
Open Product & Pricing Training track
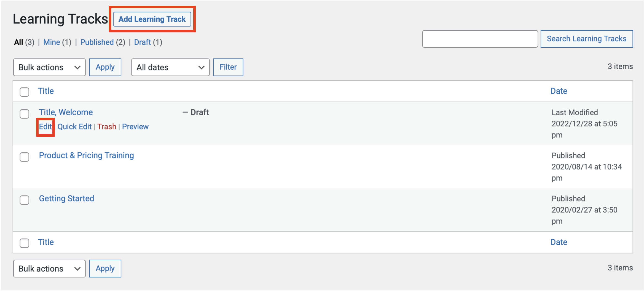tap(87, 155)
